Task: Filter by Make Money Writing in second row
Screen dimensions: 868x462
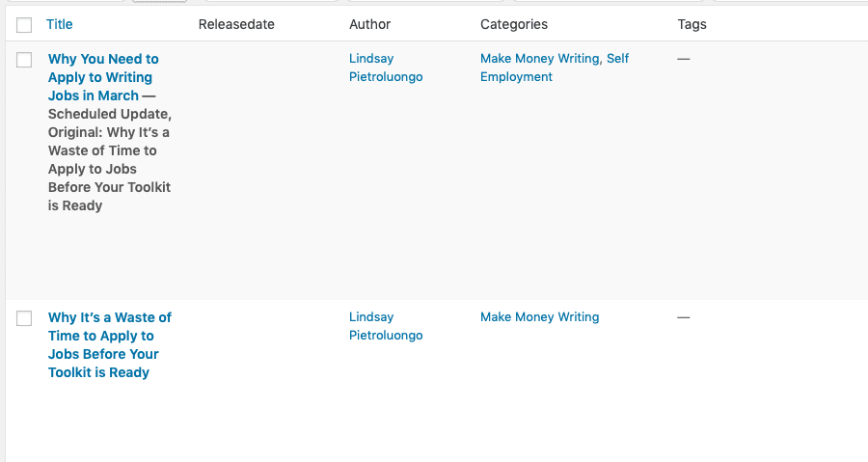Action: (x=539, y=317)
